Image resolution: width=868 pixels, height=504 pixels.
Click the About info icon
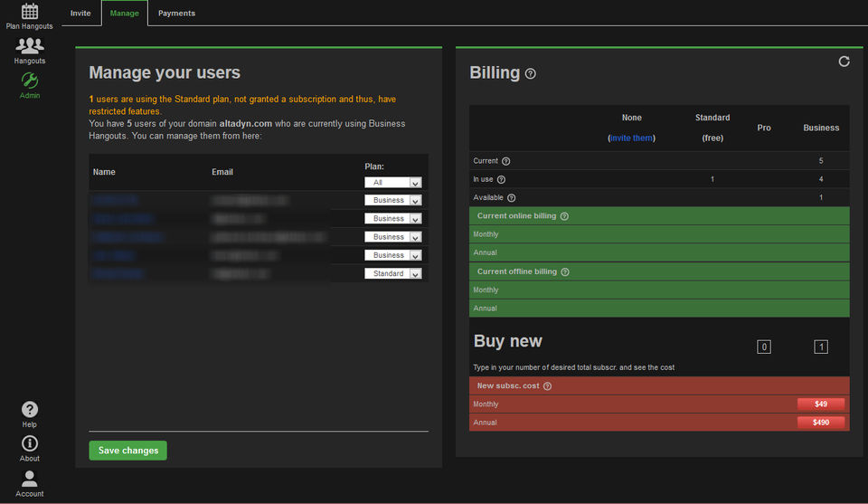tap(30, 443)
